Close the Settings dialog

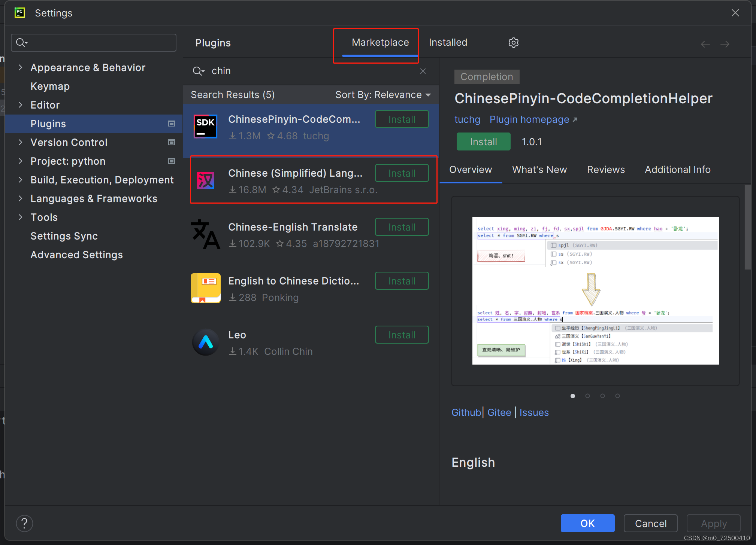[735, 13]
